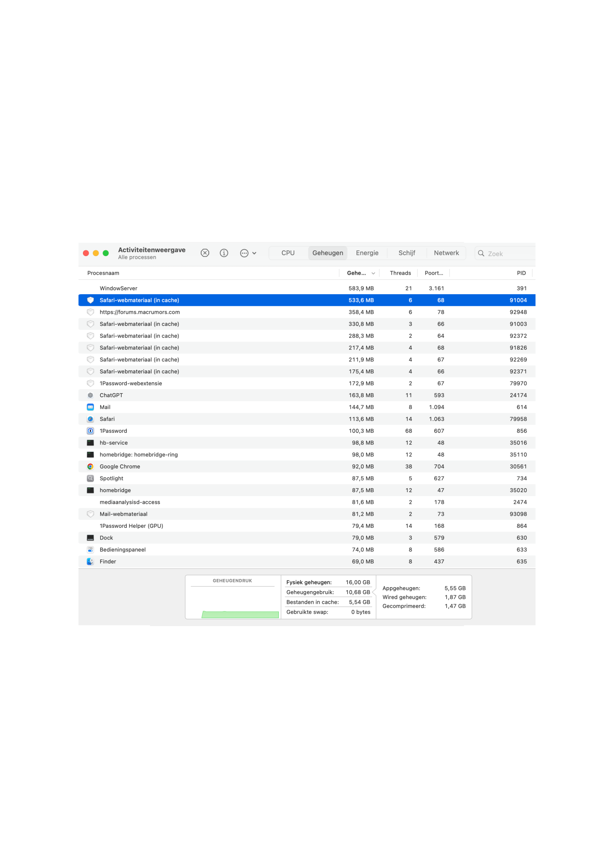This screenshot has height=868, width=614.
Task: Click shield icon of 1Password-webextensie row
Action: pos(90,383)
